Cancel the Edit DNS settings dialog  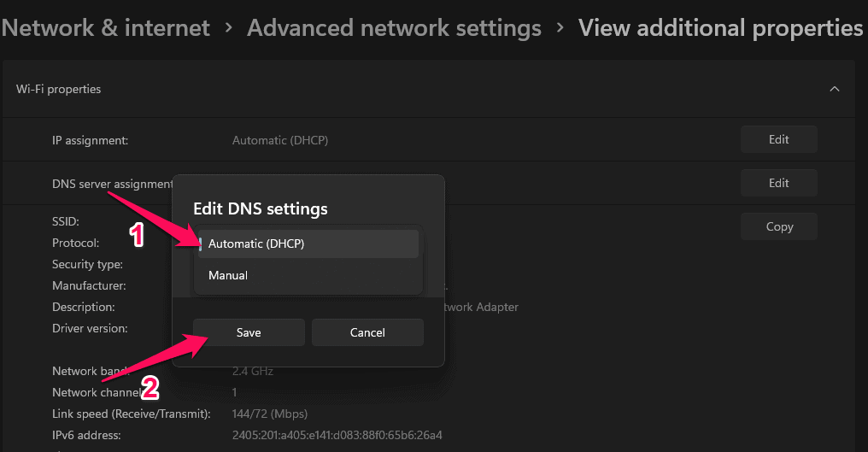point(367,332)
